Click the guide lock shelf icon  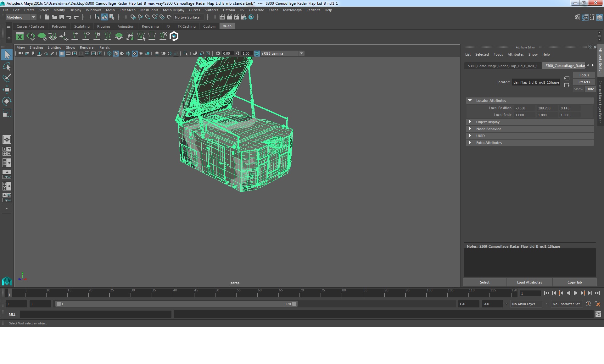point(97,36)
